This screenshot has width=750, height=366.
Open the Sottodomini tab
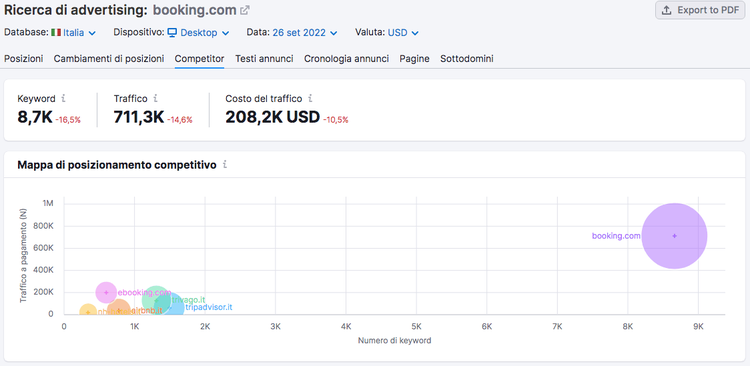click(x=467, y=58)
